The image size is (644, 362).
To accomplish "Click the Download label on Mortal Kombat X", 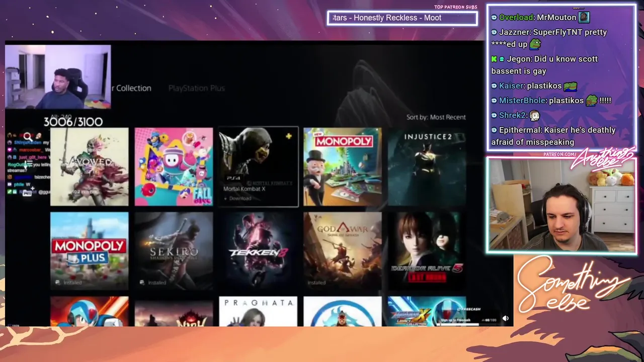I will pyautogui.click(x=240, y=198).
